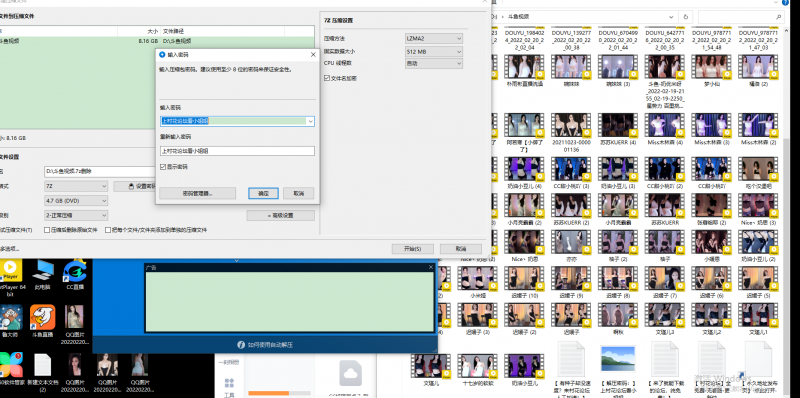
Task: Click the search magnifier icon in Explorer
Action: [x=778, y=17]
